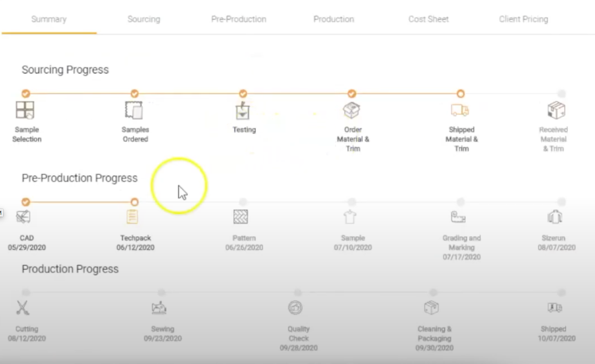This screenshot has width=595, height=364.
Task: Click the production Shipped truck icon
Action: tap(555, 308)
